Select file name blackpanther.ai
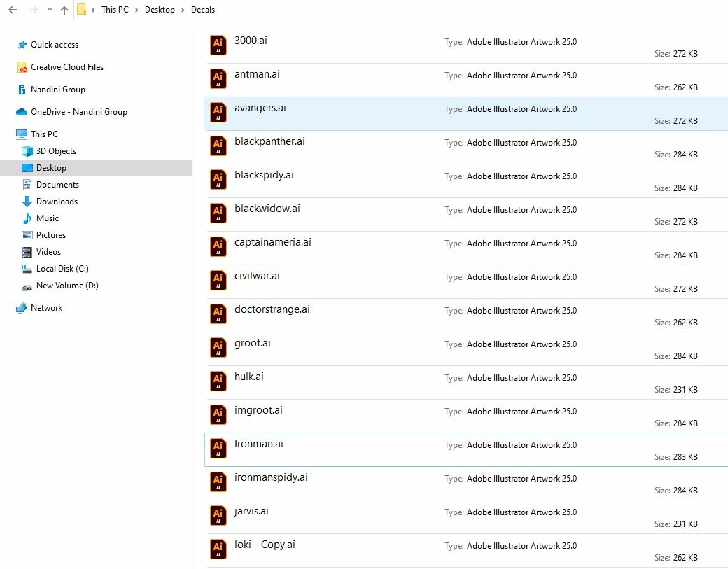Viewport: 728px width, 569px height. point(269,141)
